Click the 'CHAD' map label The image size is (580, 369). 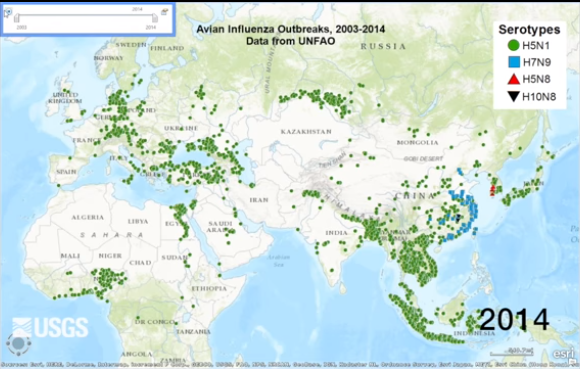click(140, 263)
